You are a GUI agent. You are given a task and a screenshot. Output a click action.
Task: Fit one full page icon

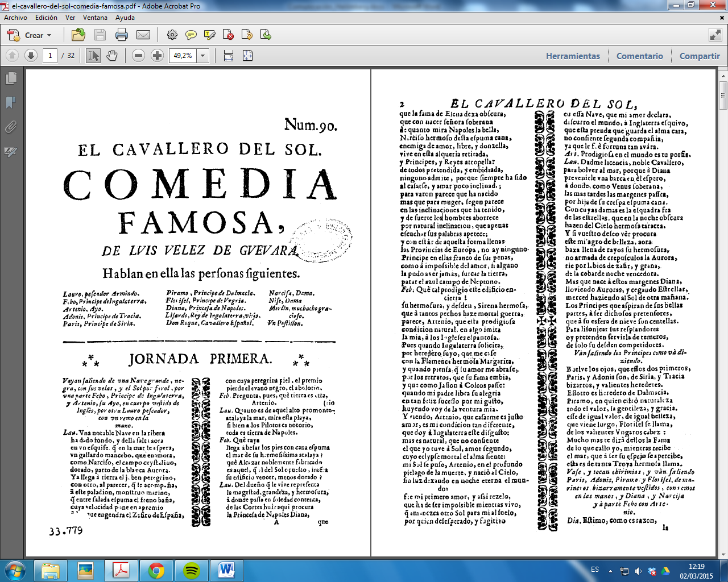[x=247, y=56]
